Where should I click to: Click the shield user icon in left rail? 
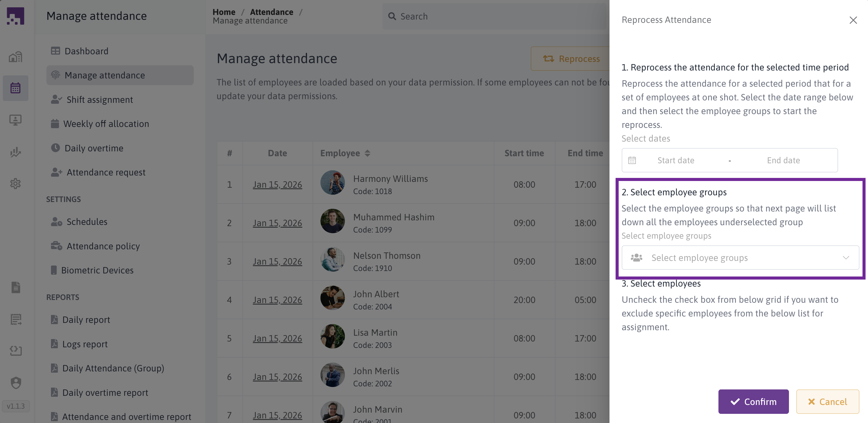[16, 382]
